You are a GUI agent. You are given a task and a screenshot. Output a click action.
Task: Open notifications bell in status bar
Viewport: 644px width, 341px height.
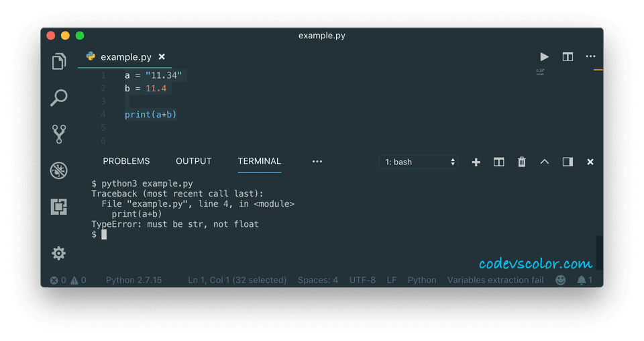584,280
